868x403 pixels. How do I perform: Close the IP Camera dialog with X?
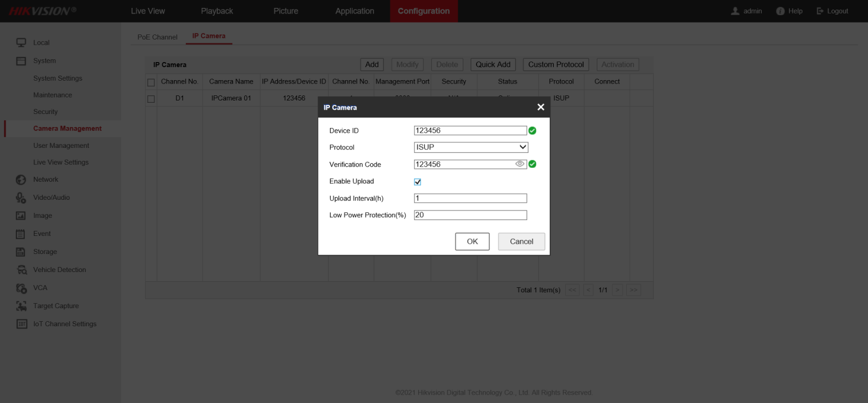pyautogui.click(x=541, y=107)
